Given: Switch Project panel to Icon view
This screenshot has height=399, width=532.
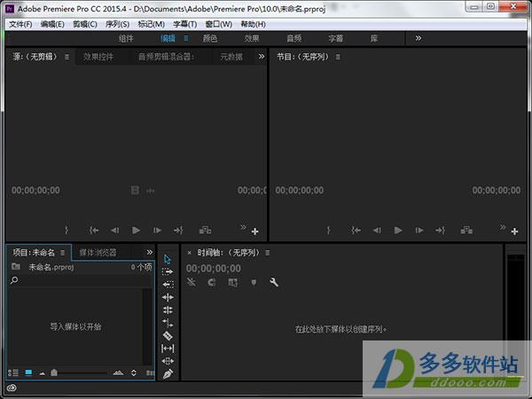Looking at the screenshot, I should (x=28, y=373).
